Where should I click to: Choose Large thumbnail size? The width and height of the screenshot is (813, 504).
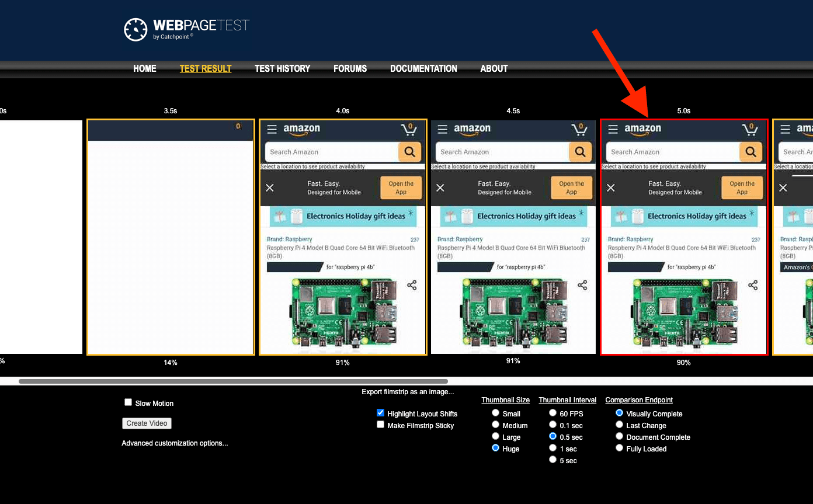495,436
